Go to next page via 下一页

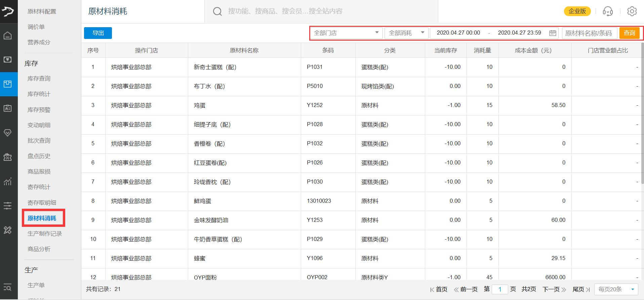[554, 289]
